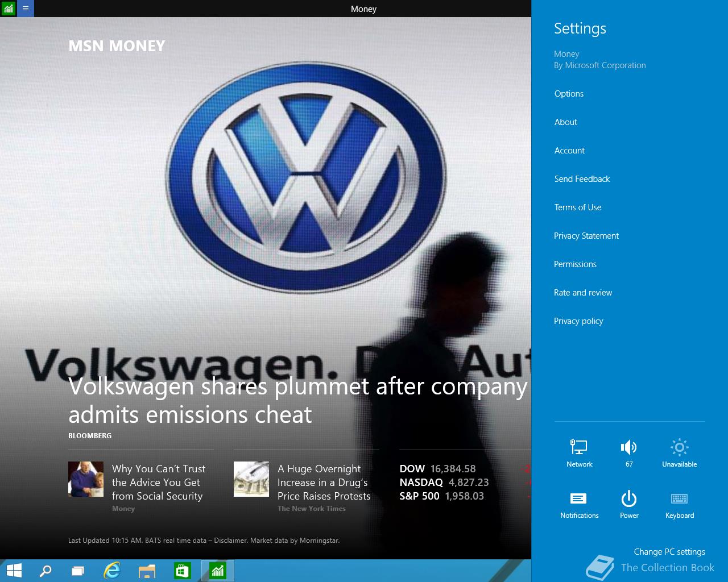Open the hamburger menu in title bar
Viewport: 728px width, 582px height.
pos(25,9)
